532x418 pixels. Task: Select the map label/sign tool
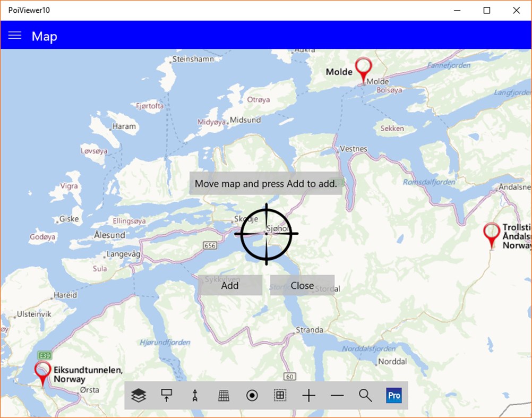166,395
